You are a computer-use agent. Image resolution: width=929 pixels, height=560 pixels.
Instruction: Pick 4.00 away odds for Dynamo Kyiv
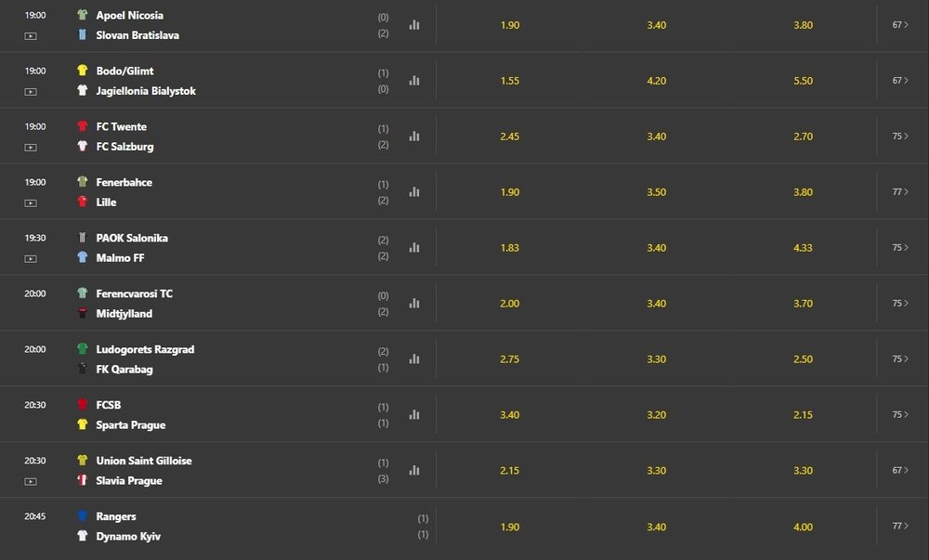coord(803,527)
